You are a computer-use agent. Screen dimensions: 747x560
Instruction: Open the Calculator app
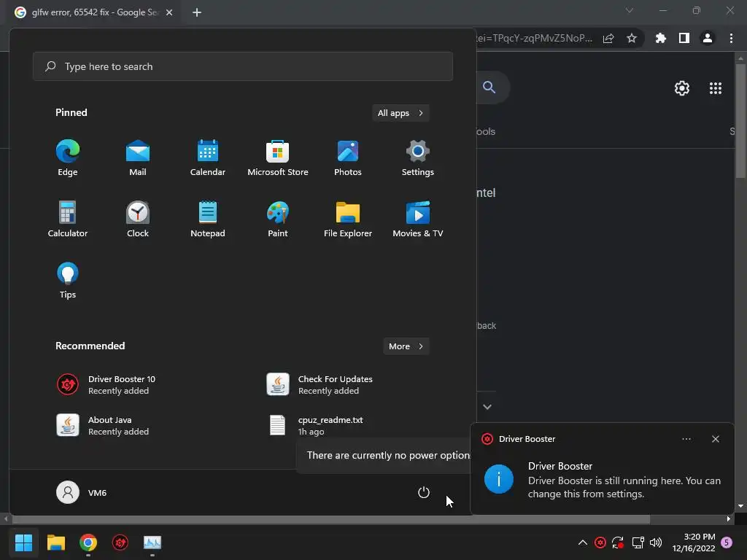click(68, 219)
